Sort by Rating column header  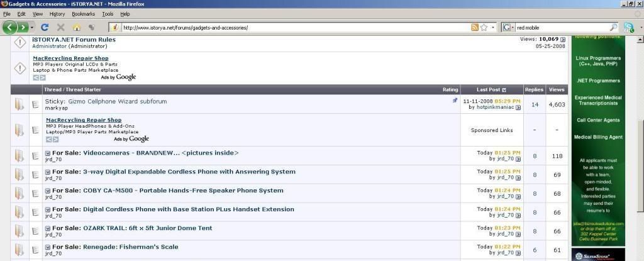450,89
